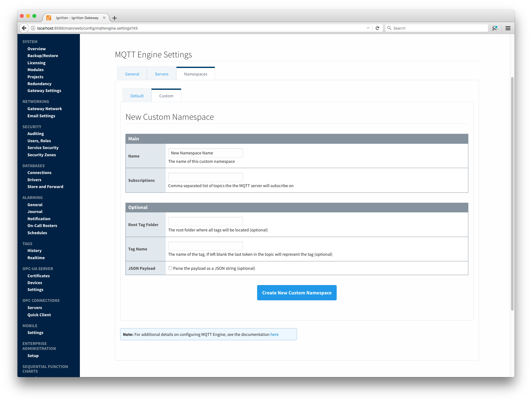This screenshot has height=402, width=532.
Task: Open alarm Schedules link
Action: pos(37,233)
